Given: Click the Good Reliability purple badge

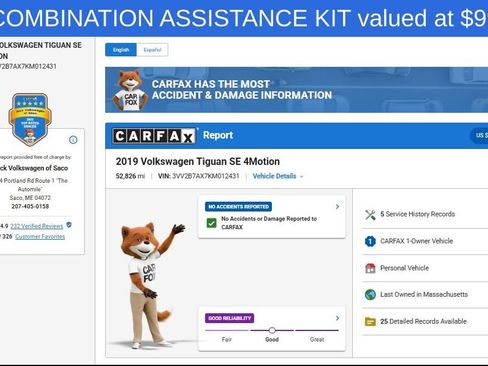Looking at the screenshot, I should click(229, 318).
